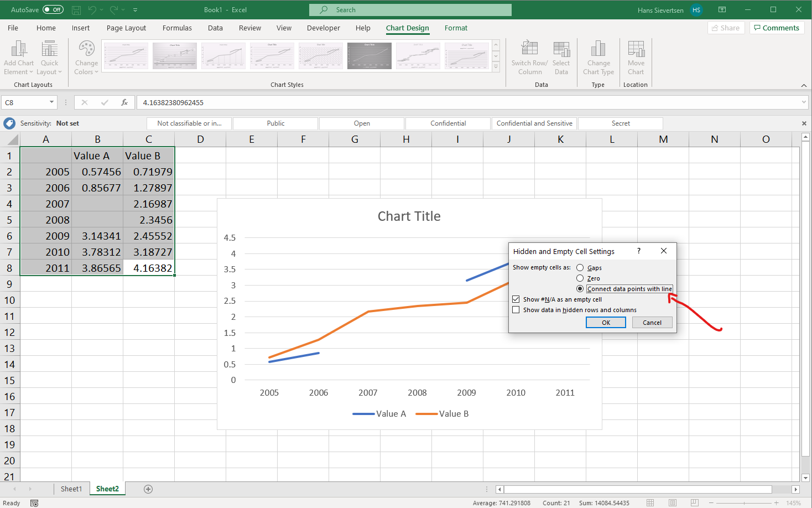Click the help question mark in dialog
This screenshot has height=508, width=812.
[639, 251]
